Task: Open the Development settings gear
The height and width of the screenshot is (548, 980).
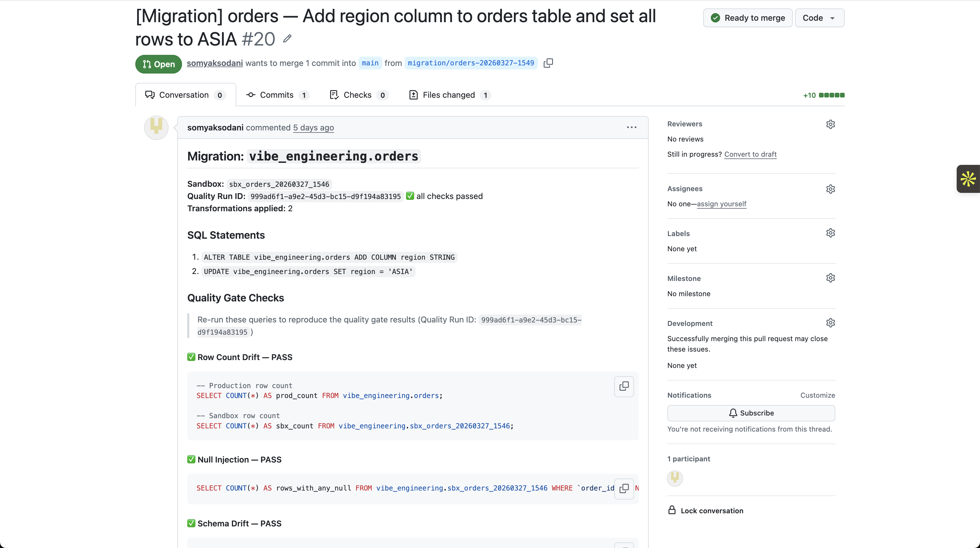Action: [830, 323]
